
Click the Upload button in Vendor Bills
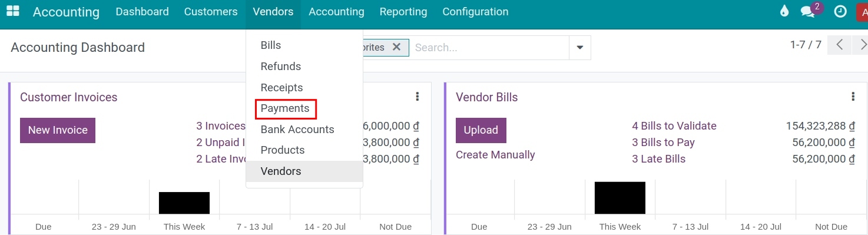click(x=481, y=130)
